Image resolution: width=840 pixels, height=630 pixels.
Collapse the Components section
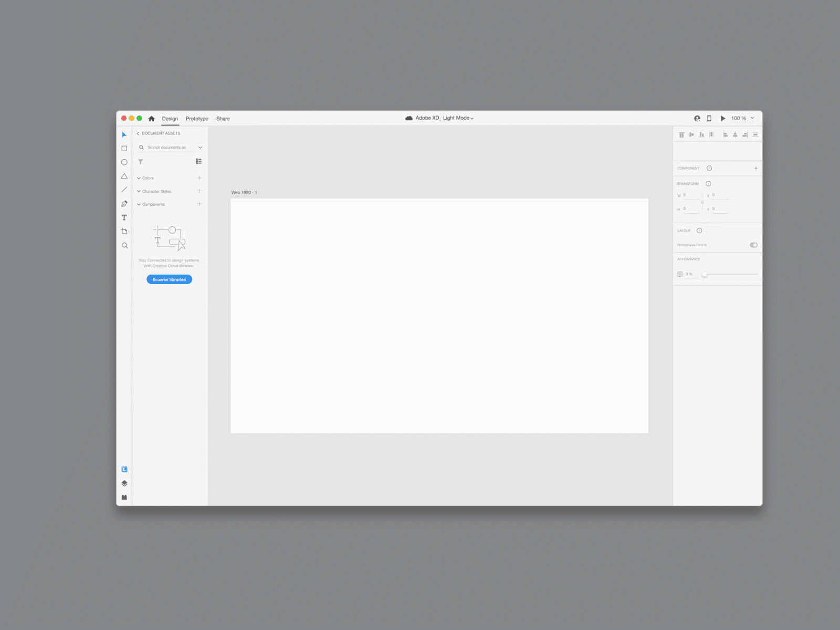(x=139, y=204)
